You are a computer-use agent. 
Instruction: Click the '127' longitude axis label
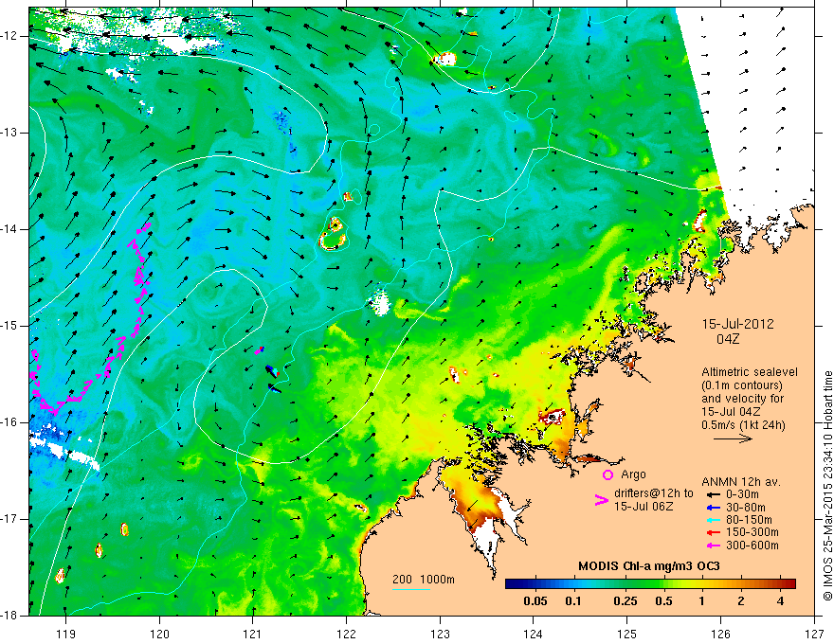click(814, 634)
